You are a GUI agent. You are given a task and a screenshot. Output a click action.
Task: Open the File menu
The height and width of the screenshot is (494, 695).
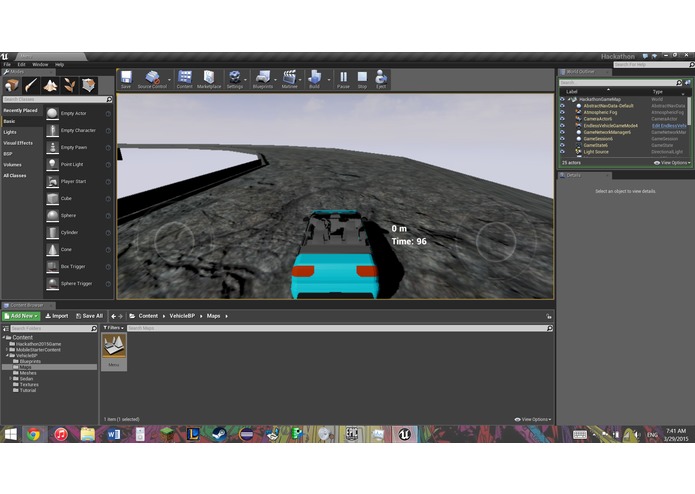pyautogui.click(x=7, y=65)
